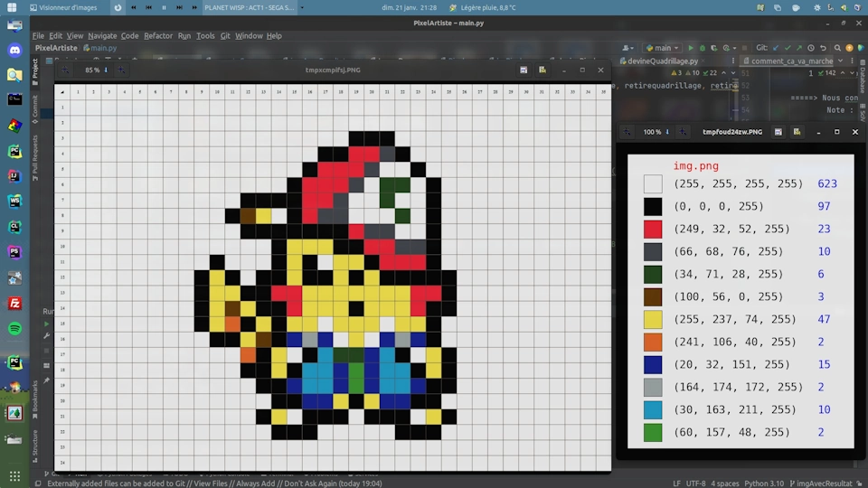Switch to comment_ca_va_marche tab

click(785, 61)
